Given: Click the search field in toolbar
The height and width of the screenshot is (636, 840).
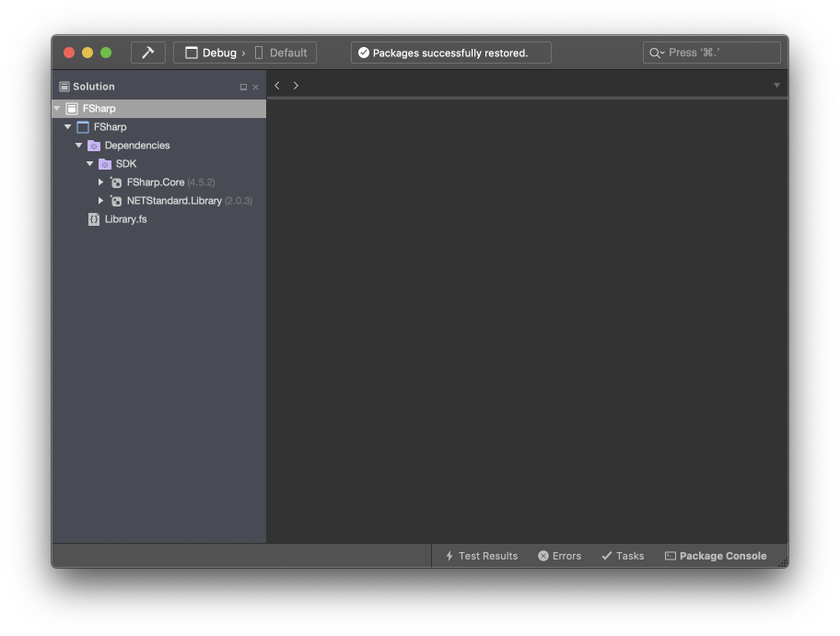Looking at the screenshot, I should coord(712,53).
